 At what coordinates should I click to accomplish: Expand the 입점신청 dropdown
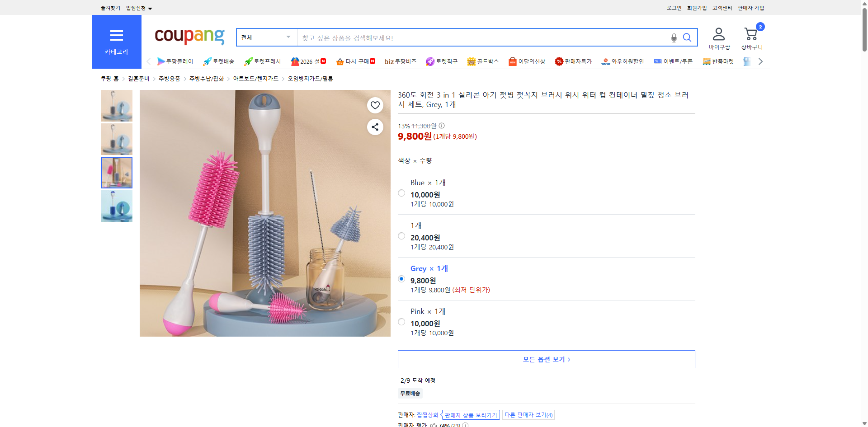tap(137, 8)
